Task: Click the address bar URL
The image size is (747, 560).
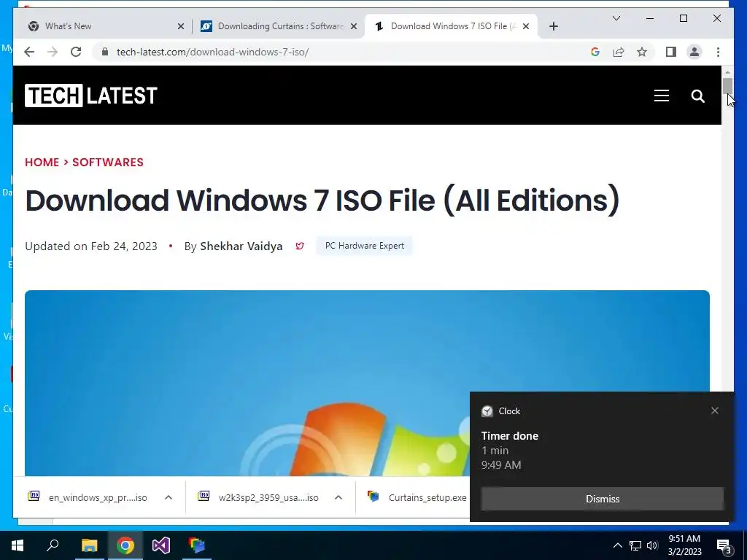Action: 212,52
